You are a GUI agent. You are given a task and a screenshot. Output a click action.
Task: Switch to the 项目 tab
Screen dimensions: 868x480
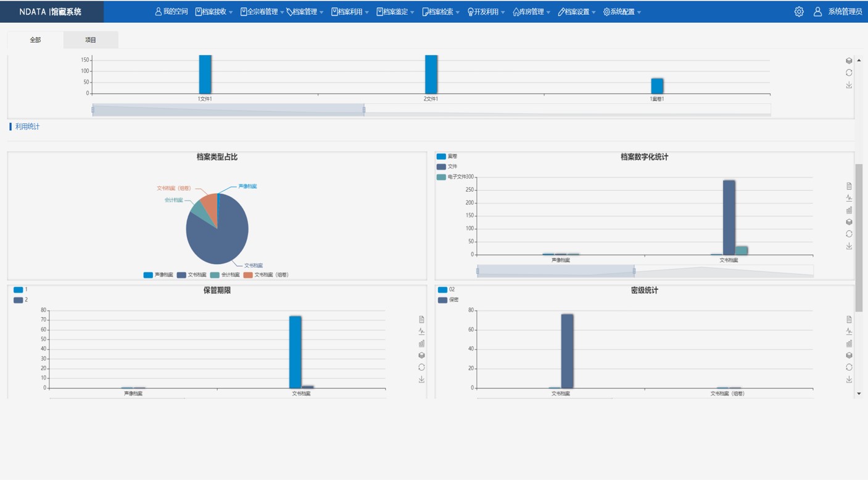pos(91,39)
